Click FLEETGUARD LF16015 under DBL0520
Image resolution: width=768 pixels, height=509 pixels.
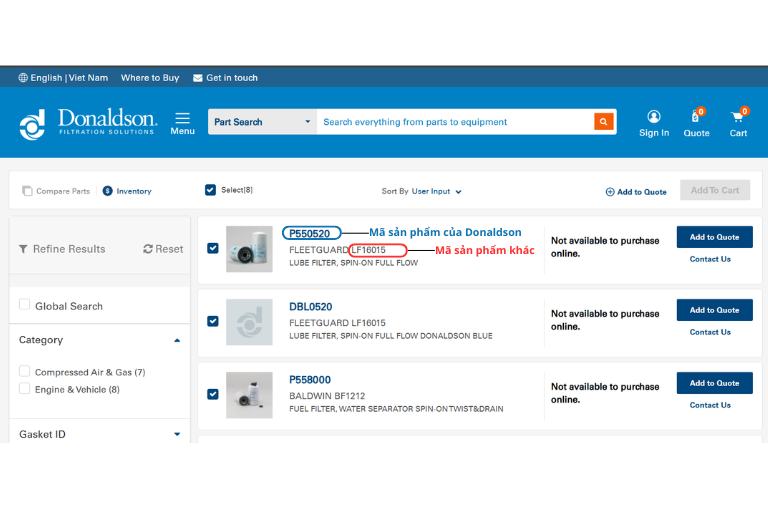[337, 323]
